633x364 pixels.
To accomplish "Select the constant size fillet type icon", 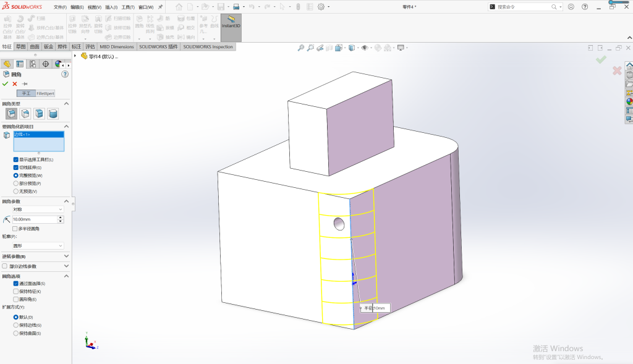I will [11, 114].
